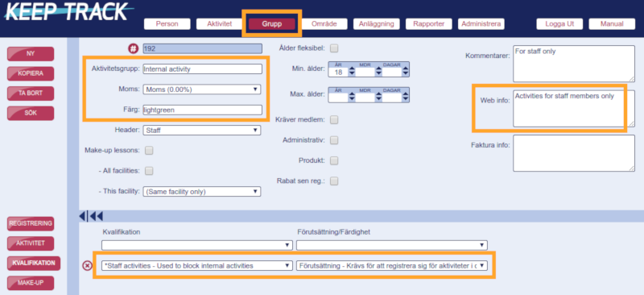The height and width of the screenshot is (295, 644).
Task: Click the first-record navigation arrow icon
Action: point(84,216)
